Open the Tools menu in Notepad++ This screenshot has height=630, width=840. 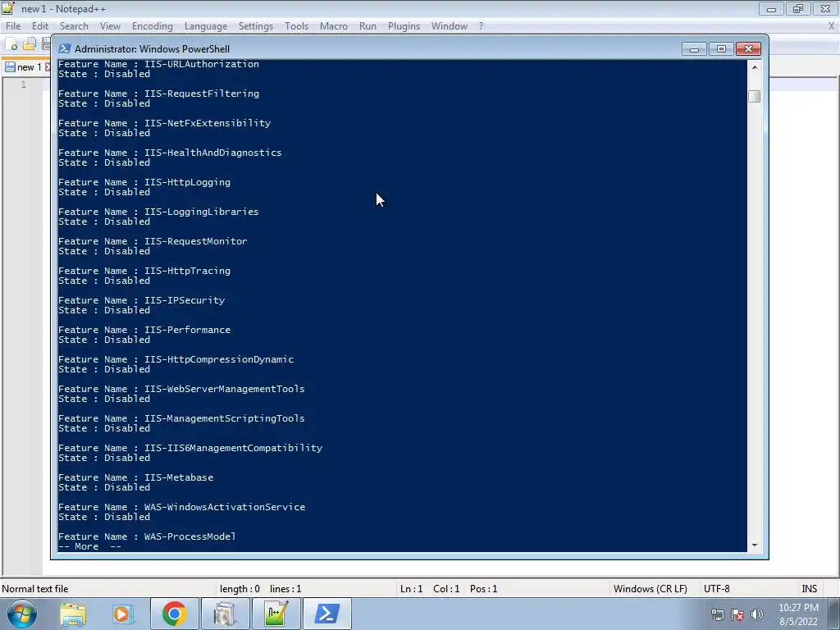tap(296, 25)
